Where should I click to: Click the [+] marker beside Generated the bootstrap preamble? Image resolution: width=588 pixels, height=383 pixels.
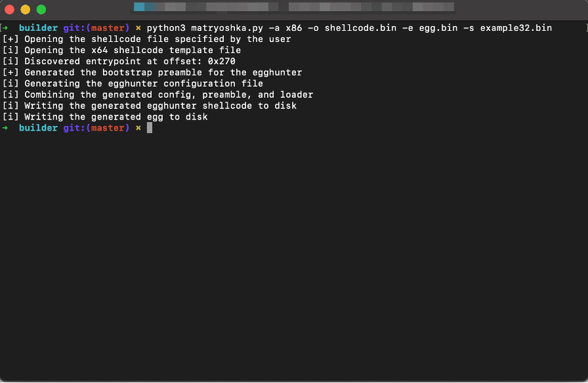pos(10,72)
